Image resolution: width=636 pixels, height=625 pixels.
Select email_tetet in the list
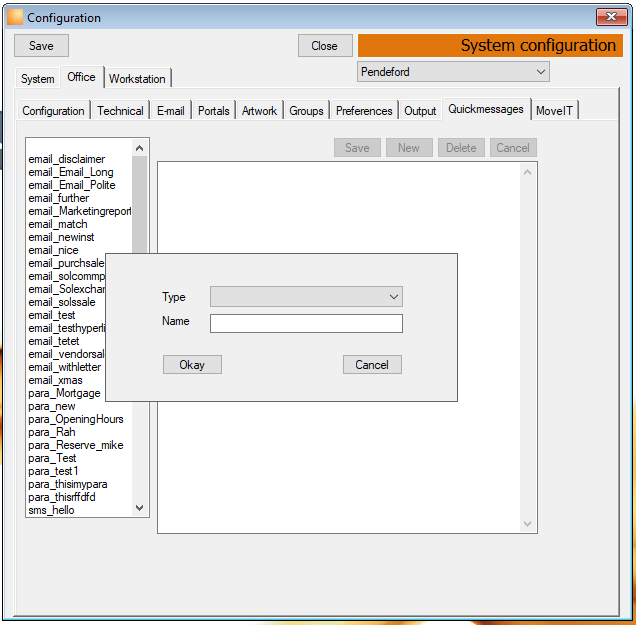[54, 341]
